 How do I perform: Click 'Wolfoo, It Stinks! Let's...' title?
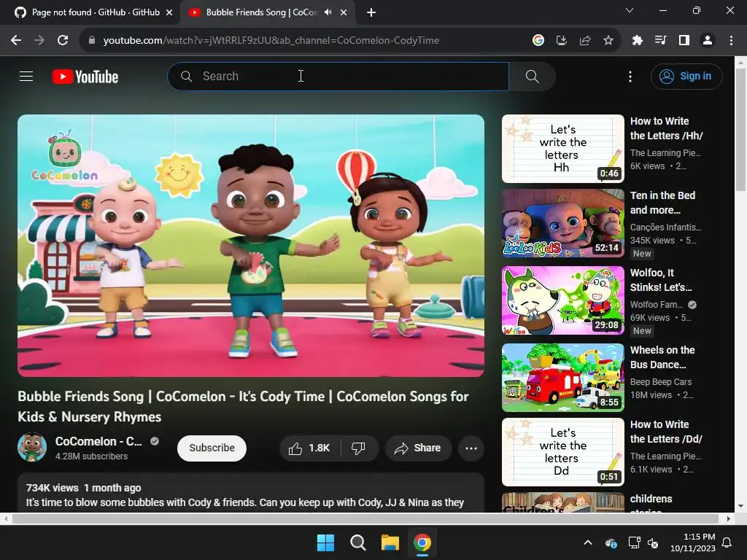[x=661, y=280]
